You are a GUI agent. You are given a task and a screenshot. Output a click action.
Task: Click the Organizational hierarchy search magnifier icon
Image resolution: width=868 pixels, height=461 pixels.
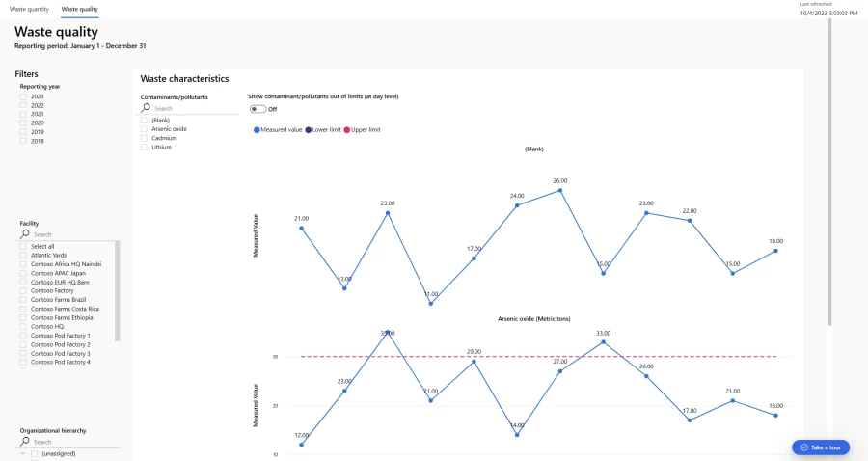tap(25, 442)
